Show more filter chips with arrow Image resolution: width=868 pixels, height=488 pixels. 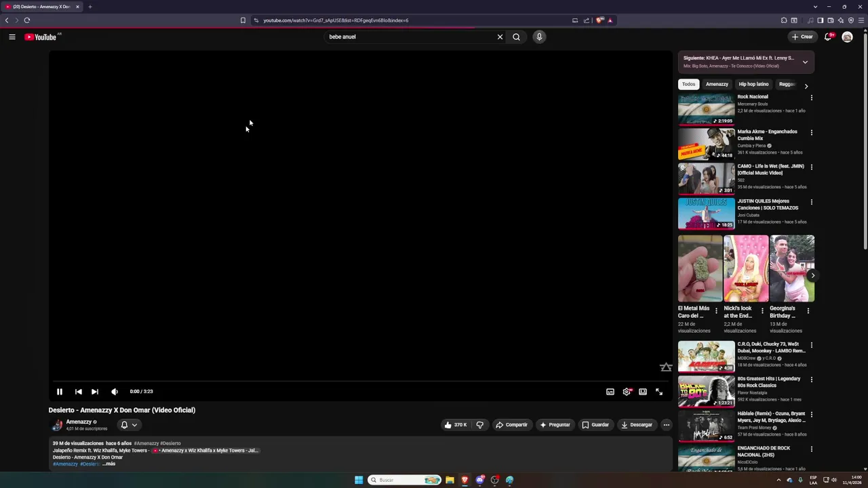coord(806,86)
